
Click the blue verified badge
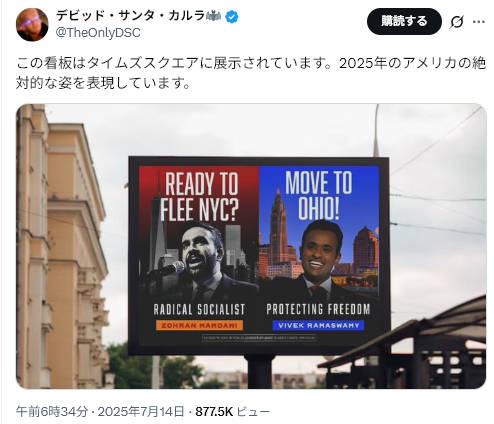click(232, 16)
